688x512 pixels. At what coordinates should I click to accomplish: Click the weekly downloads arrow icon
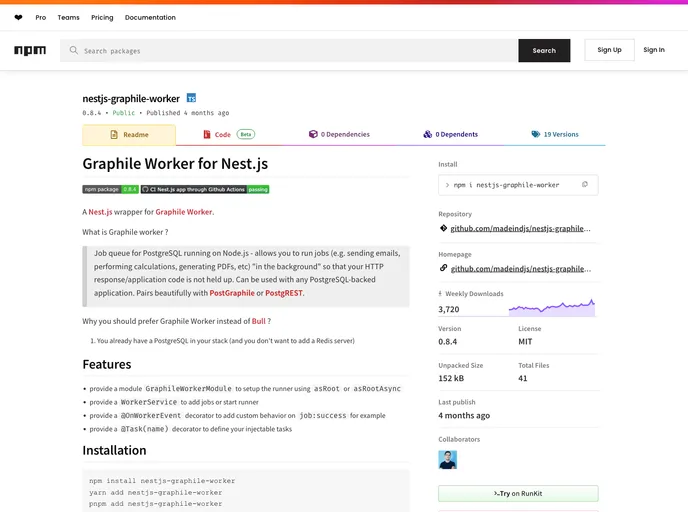coord(440,294)
